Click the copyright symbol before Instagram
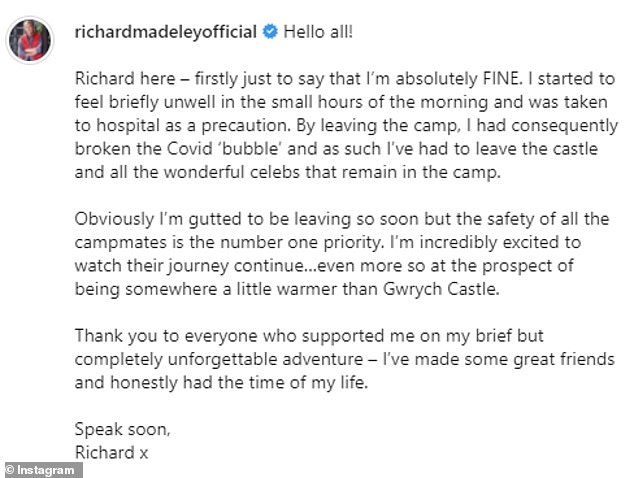The image size is (634, 478). [x=10, y=468]
